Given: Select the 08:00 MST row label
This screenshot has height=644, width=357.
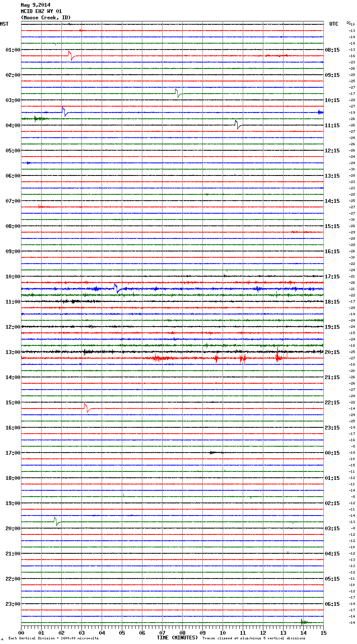Looking at the screenshot, I should point(13,226).
